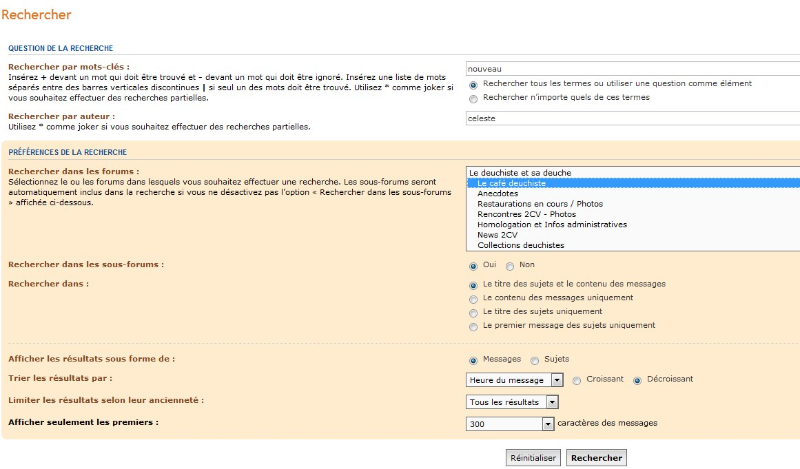This screenshot has height=469, width=800.
Task: Set sub-forum search to 'Non'
Action: (510, 266)
